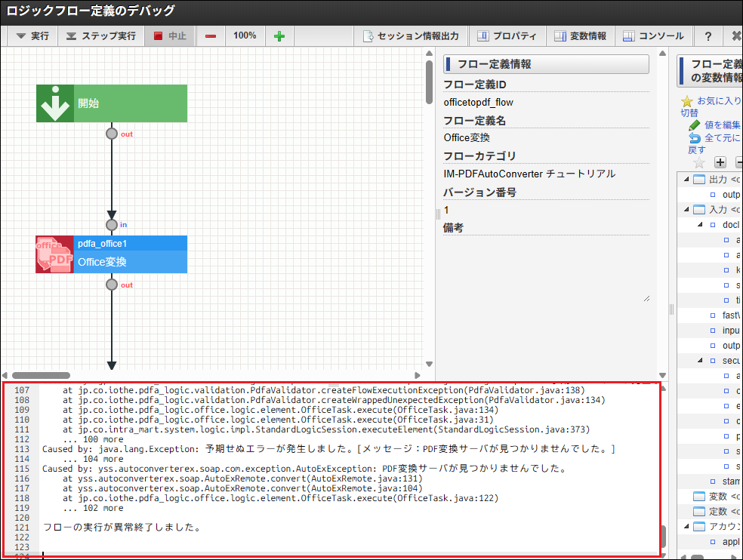This screenshot has height=560, width=743.
Task: Click the 値を編集 edit value link
Action: [x=714, y=125]
